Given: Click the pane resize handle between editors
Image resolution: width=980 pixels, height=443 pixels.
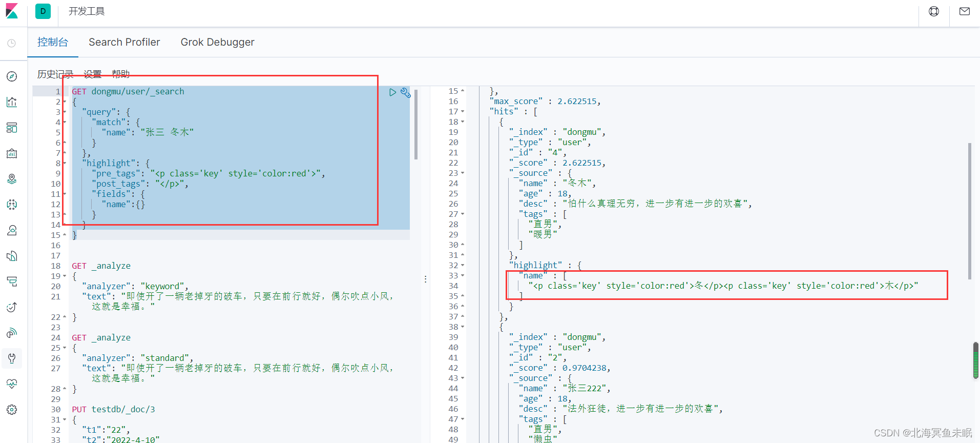Looking at the screenshot, I should point(425,279).
